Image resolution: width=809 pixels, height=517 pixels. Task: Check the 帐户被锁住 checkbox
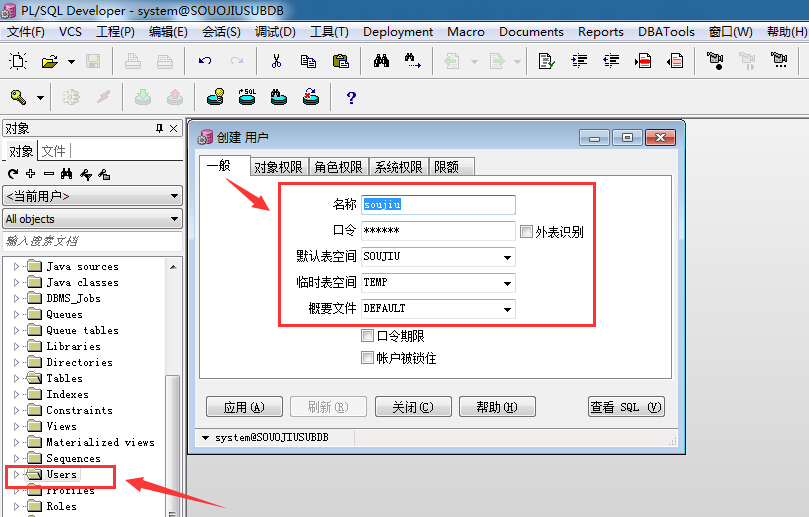click(367, 358)
